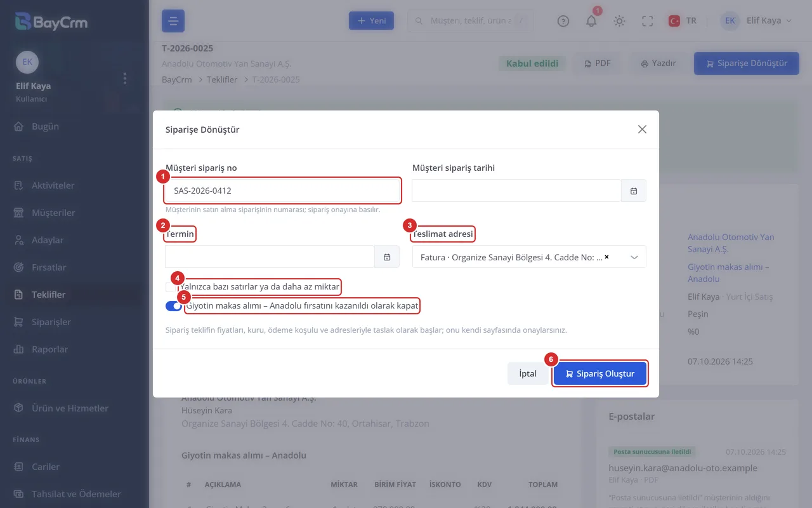Clear the selected Teslimat adresi value
Image resolution: width=812 pixels, height=508 pixels.
(606, 257)
